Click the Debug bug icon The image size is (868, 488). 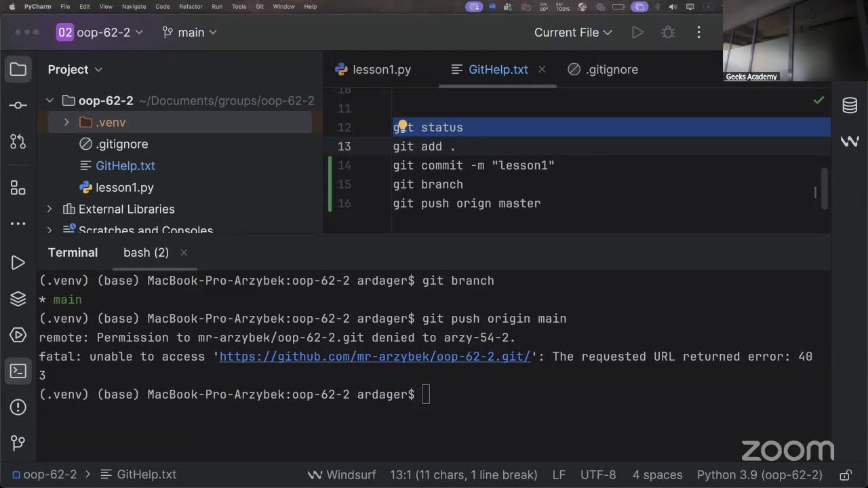668,33
